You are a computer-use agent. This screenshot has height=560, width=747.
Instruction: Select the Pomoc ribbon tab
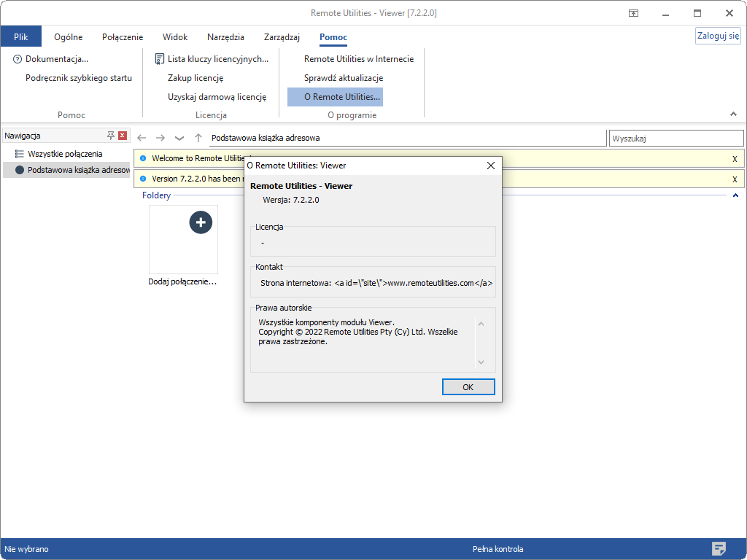tap(333, 36)
